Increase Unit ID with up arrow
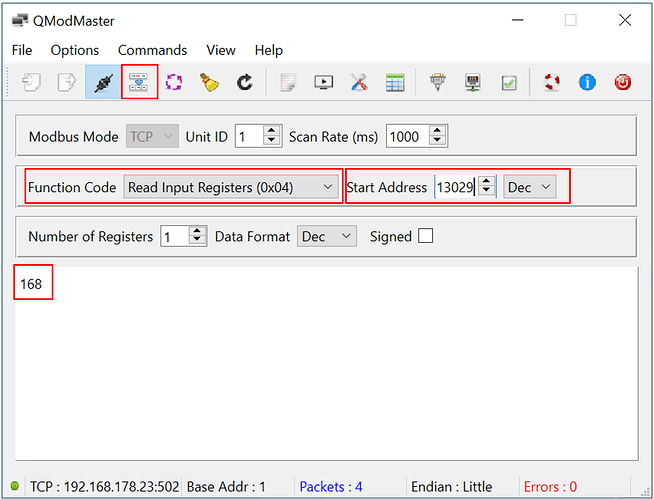The height and width of the screenshot is (499, 654). (272, 131)
